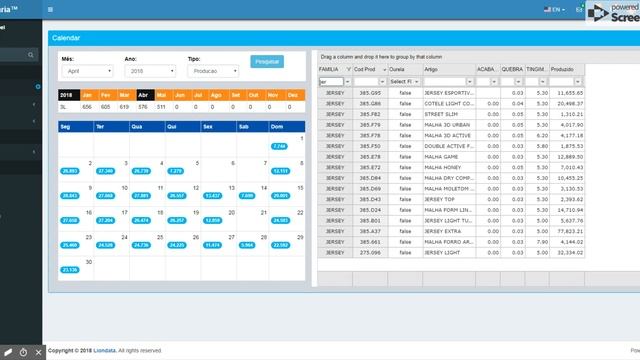Click the produced value 77,823.21
The width and height of the screenshot is (640, 360).
tap(567, 231)
